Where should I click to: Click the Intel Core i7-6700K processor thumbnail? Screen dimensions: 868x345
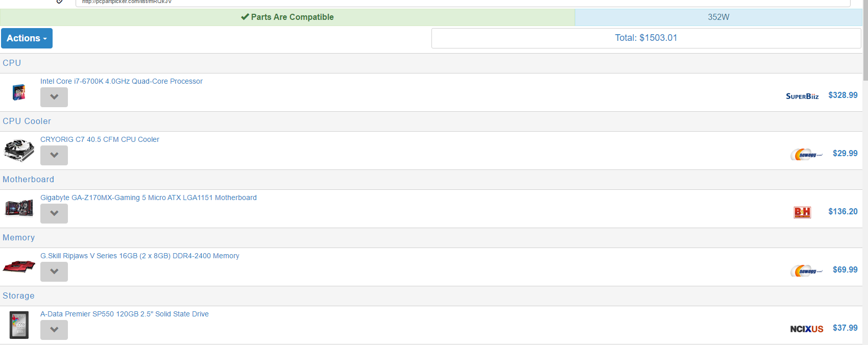click(19, 92)
